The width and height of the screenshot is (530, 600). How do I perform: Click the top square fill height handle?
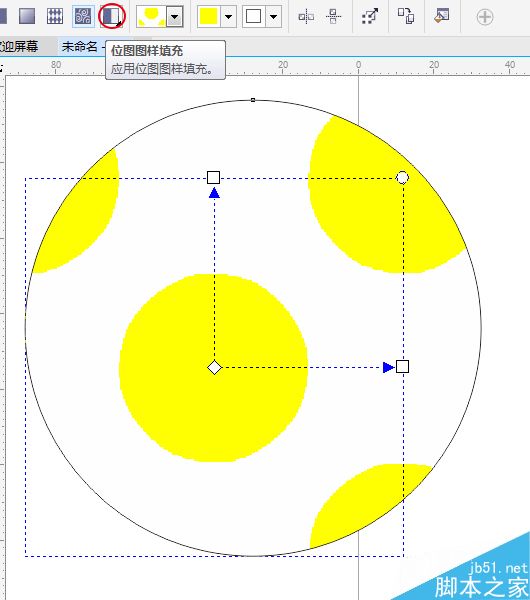214,178
